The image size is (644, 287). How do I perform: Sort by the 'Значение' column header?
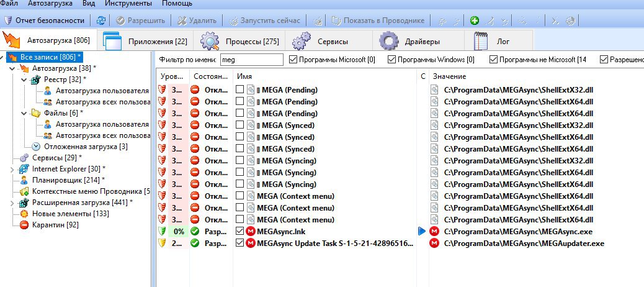536,76
